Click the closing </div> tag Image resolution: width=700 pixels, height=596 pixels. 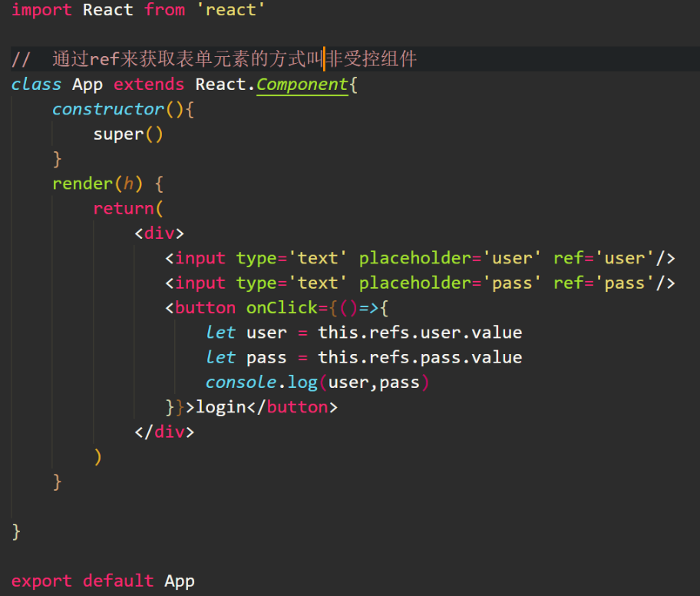tap(164, 432)
